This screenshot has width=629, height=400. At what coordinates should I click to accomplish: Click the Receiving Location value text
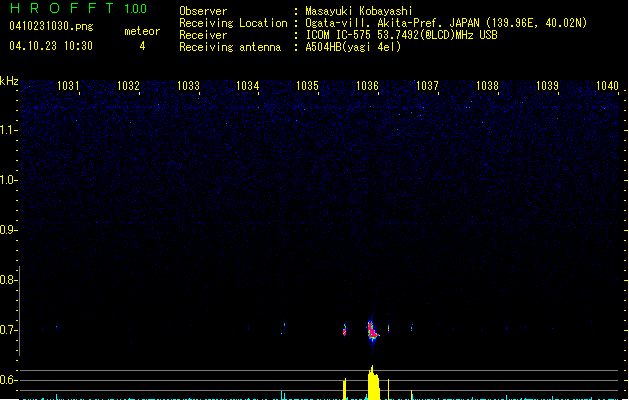[x=446, y=23]
